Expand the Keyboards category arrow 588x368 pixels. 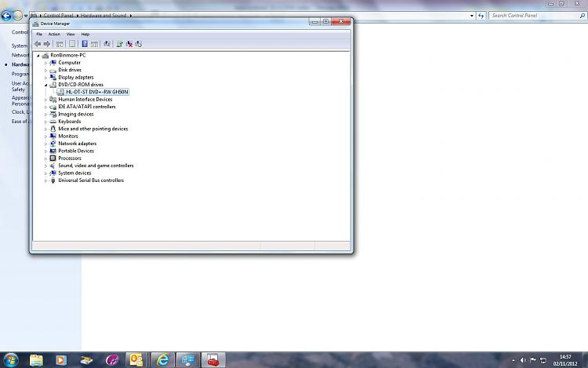point(45,122)
